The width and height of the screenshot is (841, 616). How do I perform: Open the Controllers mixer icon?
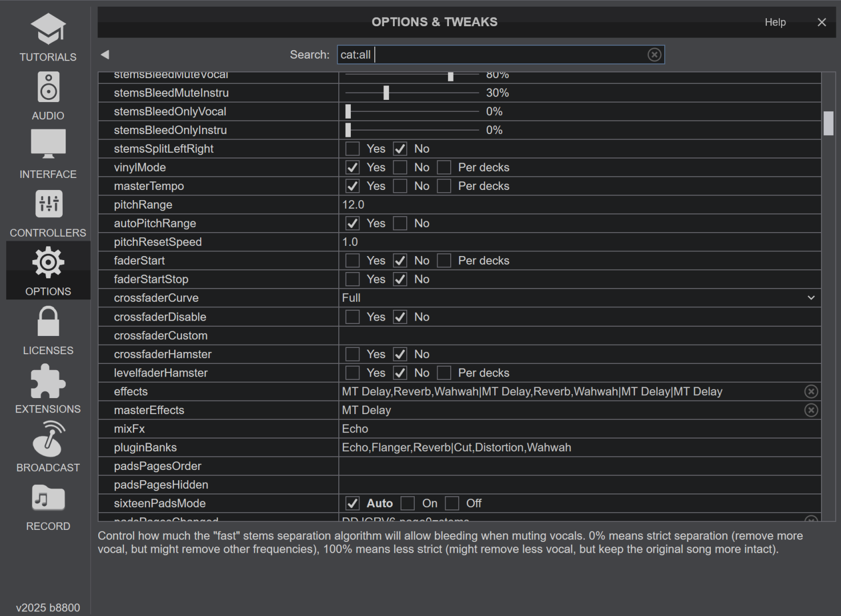48,205
